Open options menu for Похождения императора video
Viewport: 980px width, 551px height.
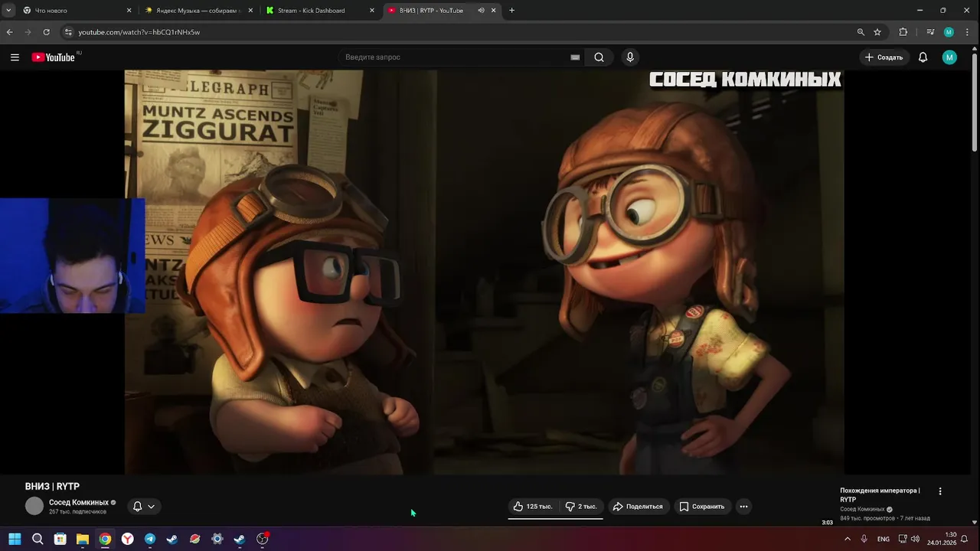[x=940, y=491]
